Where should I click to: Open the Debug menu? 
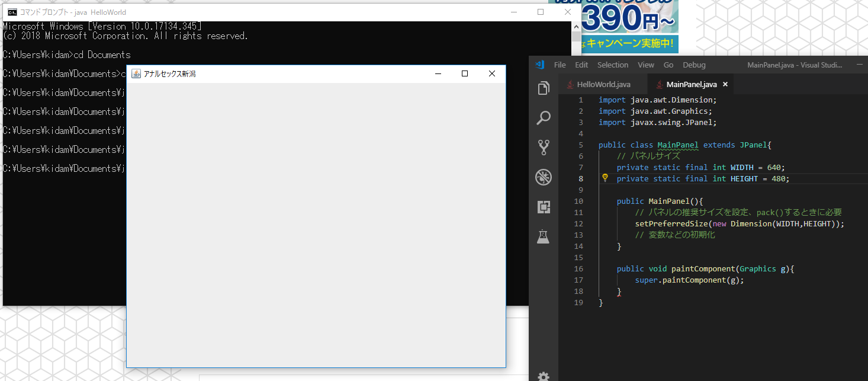click(x=694, y=65)
